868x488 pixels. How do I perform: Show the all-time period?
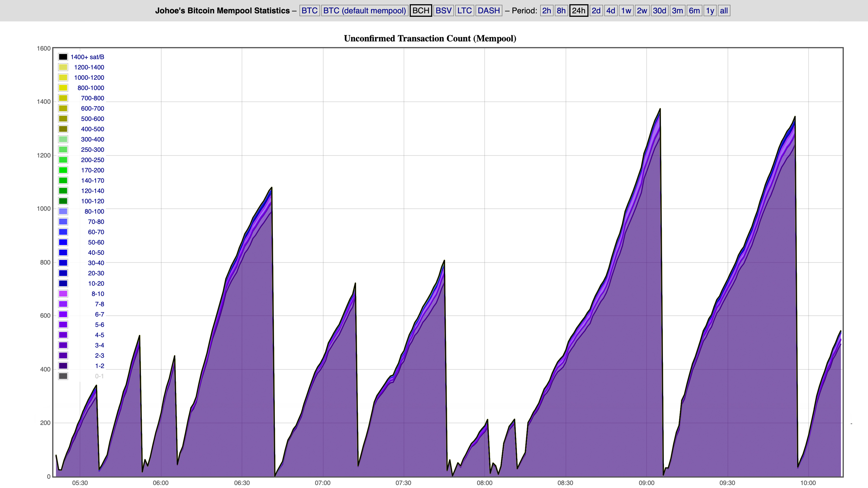coord(724,11)
